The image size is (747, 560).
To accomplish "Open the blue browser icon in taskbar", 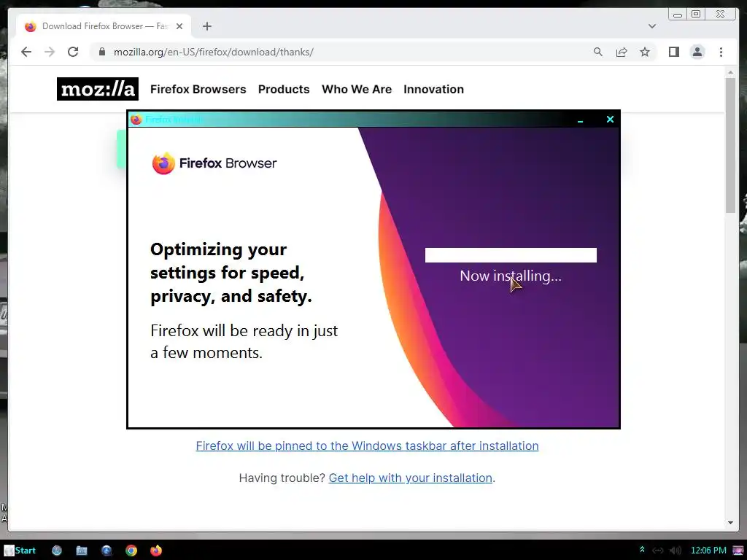I will (107, 551).
